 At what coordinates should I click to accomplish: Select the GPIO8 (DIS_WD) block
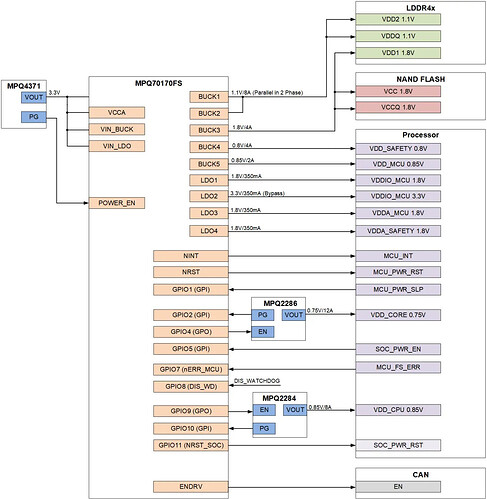(191, 387)
